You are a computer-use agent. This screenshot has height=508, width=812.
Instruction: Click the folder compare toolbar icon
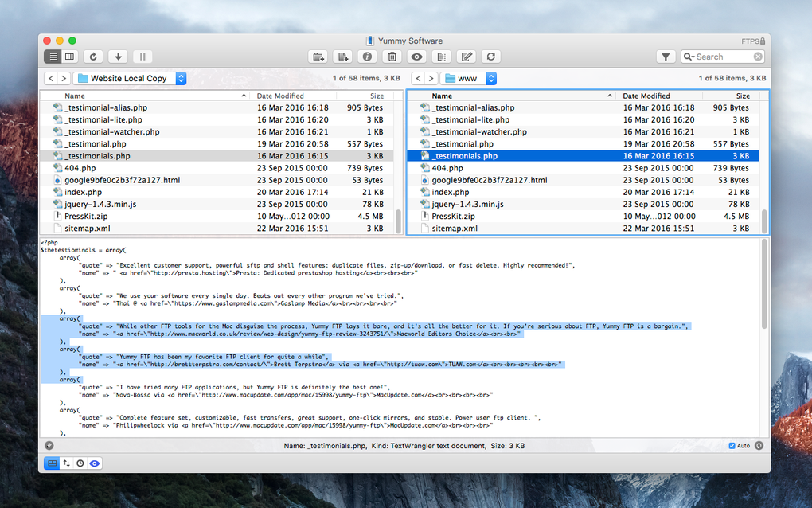pos(441,57)
